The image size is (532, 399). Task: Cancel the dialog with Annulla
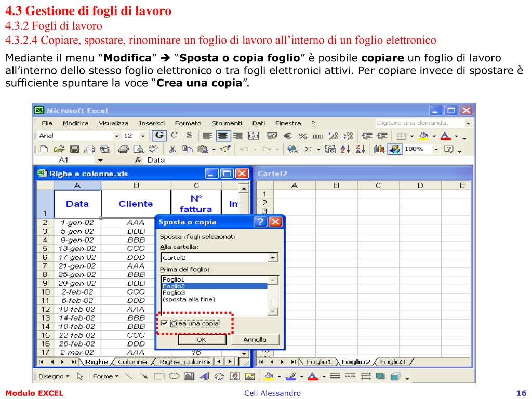coord(255,339)
